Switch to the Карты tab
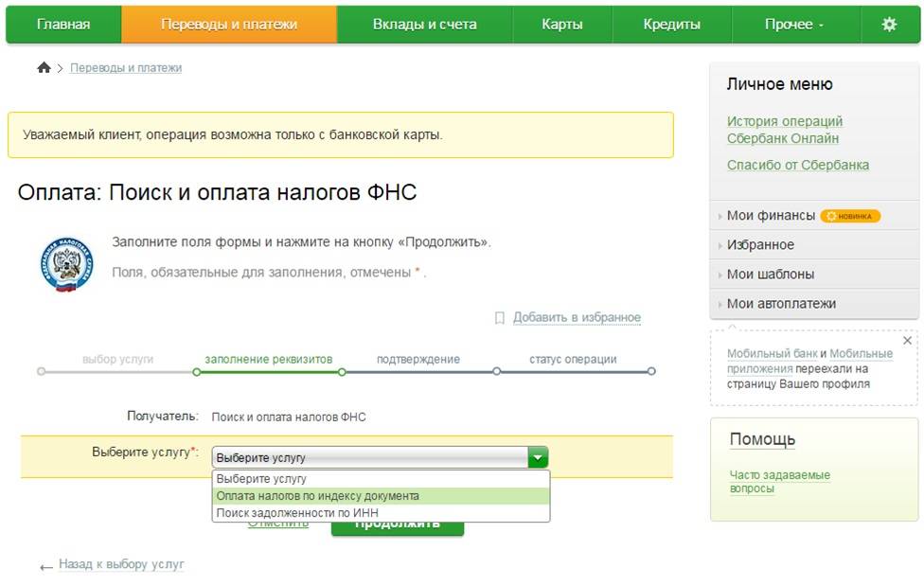 [x=562, y=25]
